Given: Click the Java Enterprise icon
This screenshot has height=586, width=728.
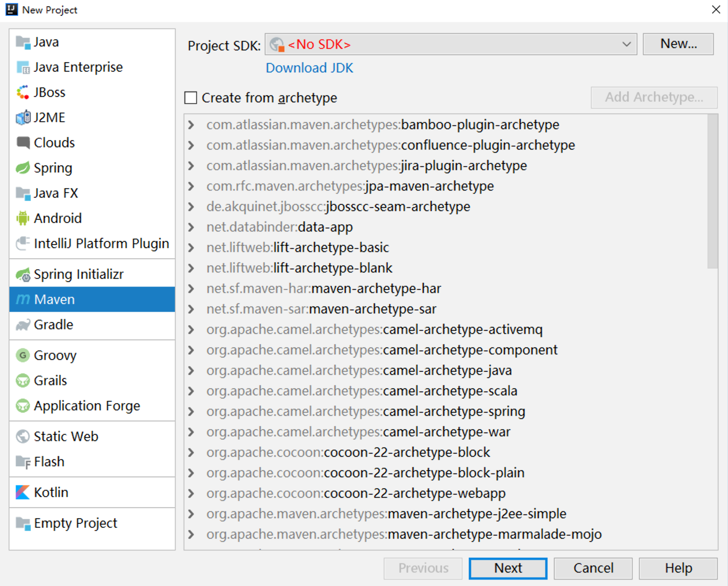Looking at the screenshot, I should click(23, 67).
